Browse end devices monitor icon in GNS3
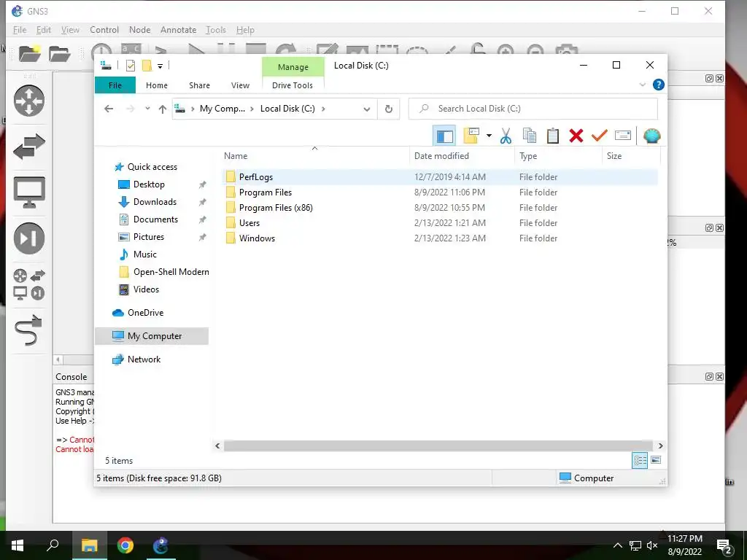Viewport: 747px width, 560px height. (29, 192)
